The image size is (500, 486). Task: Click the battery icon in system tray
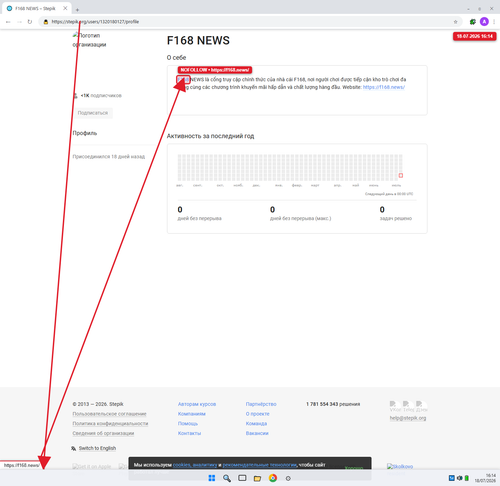tap(467, 478)
